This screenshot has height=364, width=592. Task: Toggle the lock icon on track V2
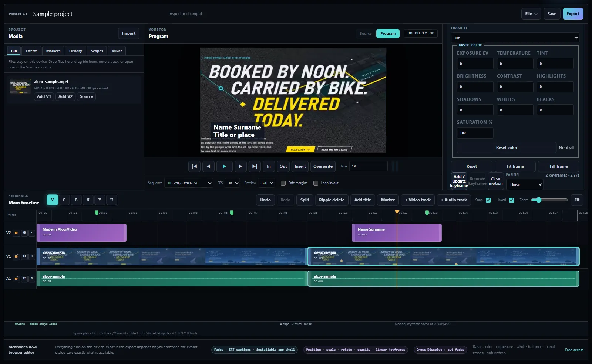pyautogui.click(x=16, y=233)
